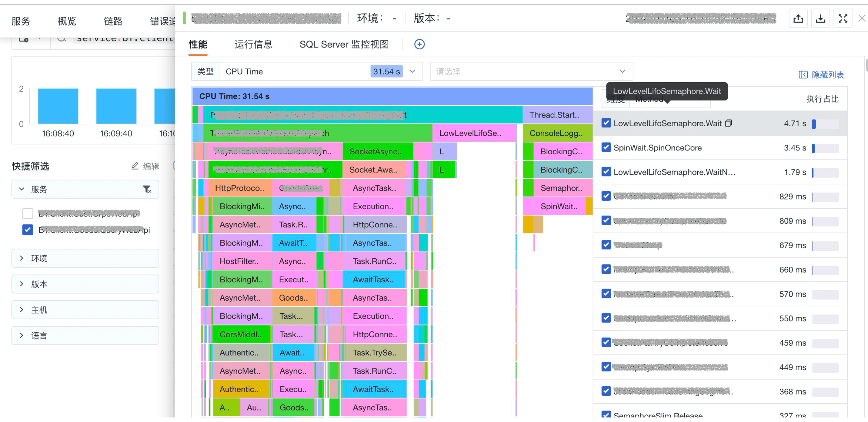Toggle the checkbox in the 679 ms row
Screen dimensions: 868x422
pos(606,245)
